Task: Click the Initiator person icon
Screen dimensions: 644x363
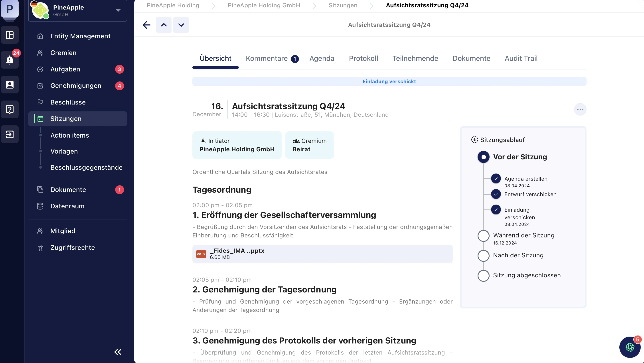Action: point(203,141)
